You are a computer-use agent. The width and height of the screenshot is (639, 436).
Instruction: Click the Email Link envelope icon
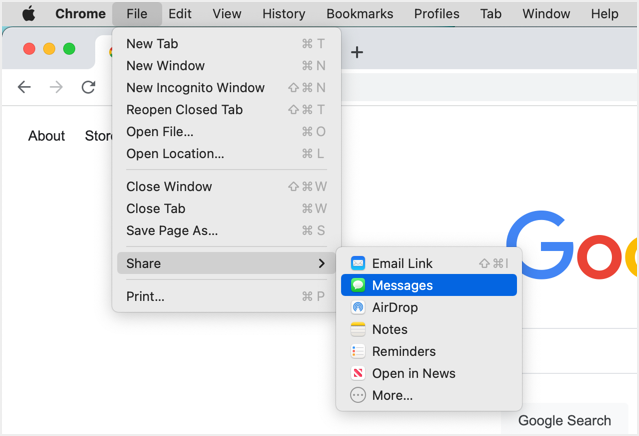(x=358, y=264)
